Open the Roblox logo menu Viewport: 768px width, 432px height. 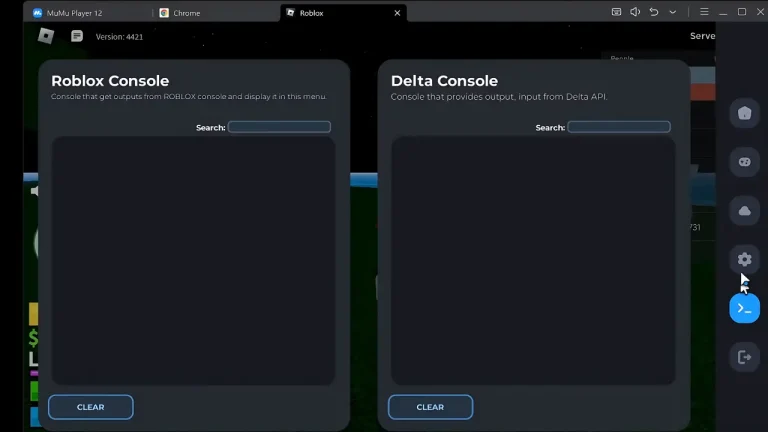point(45,36)
